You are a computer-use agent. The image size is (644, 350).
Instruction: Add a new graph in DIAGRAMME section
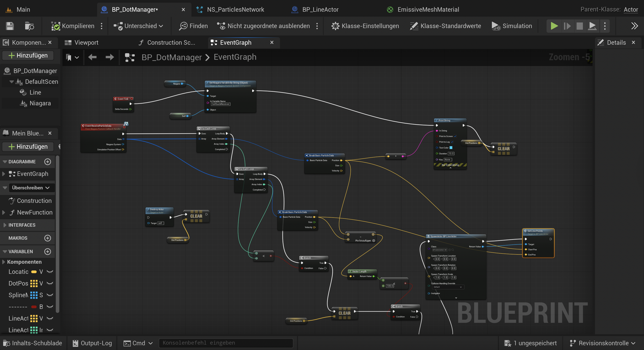pos(47,162)
